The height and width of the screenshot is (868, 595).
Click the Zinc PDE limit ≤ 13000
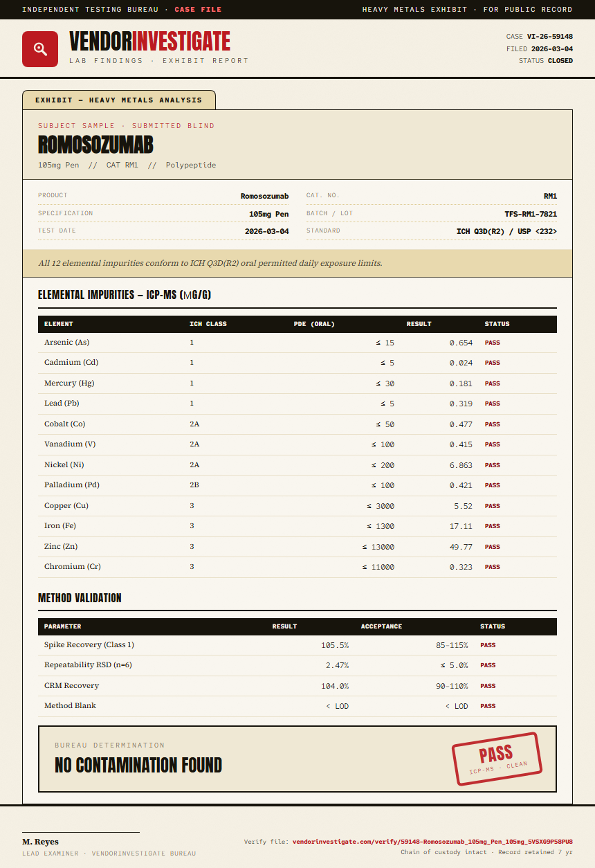tap(378, 547)
